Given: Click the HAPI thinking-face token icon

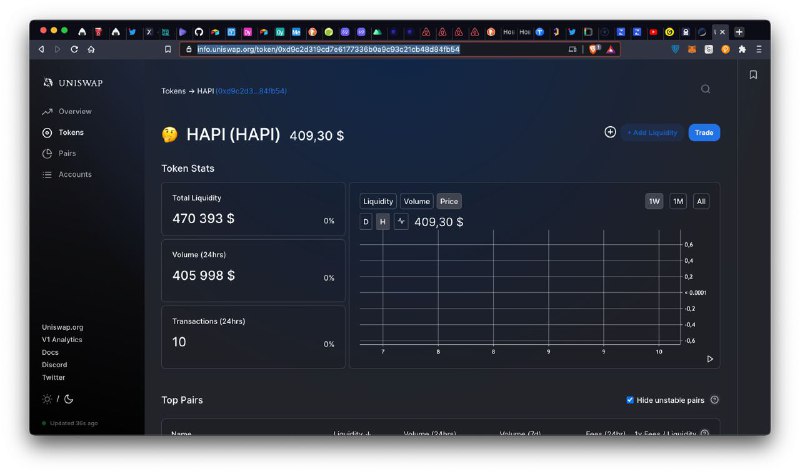Looking at the screenshot, I should (169, 135).
